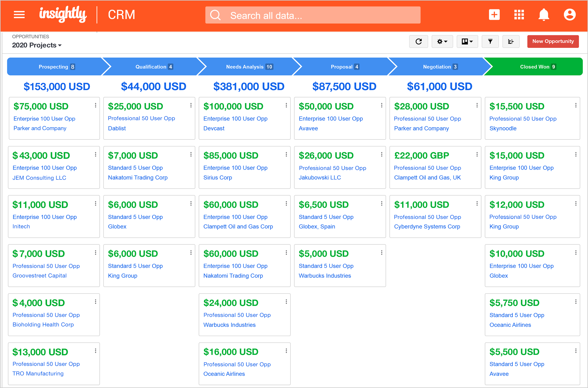
Task: Open the Dablist company link
Action: pyautogui.click(x=117, y=128)
